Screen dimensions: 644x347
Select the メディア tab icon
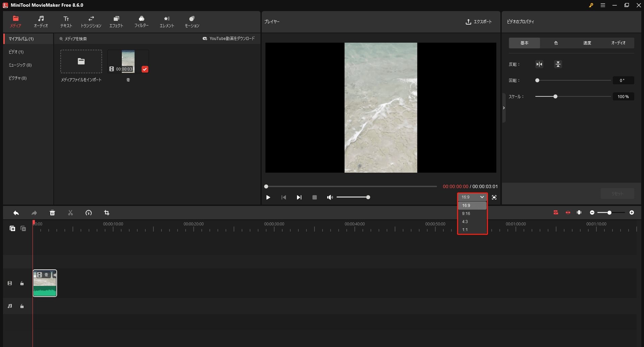coord(15,21)
